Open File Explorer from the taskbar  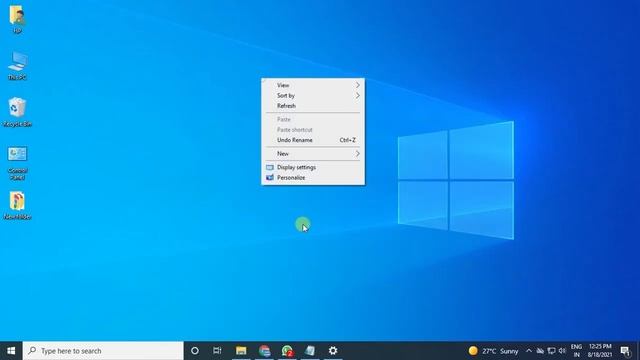point(241,351)
